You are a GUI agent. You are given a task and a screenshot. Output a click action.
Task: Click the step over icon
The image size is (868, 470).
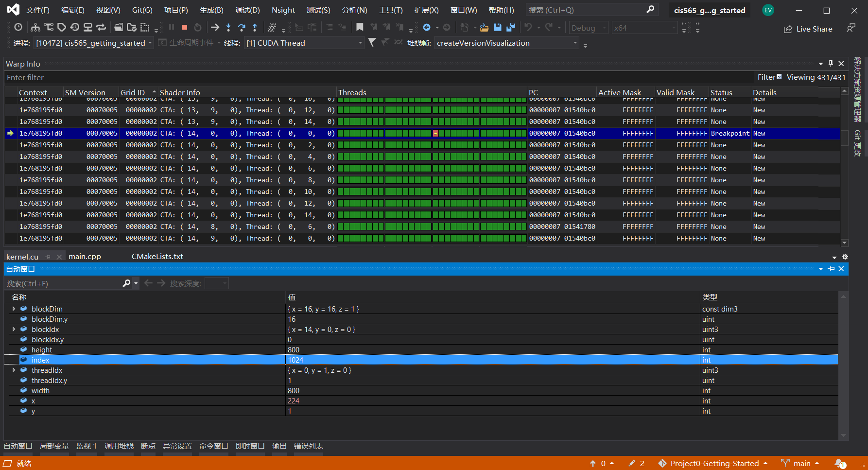pyautogui.click(x=242, y=28)
